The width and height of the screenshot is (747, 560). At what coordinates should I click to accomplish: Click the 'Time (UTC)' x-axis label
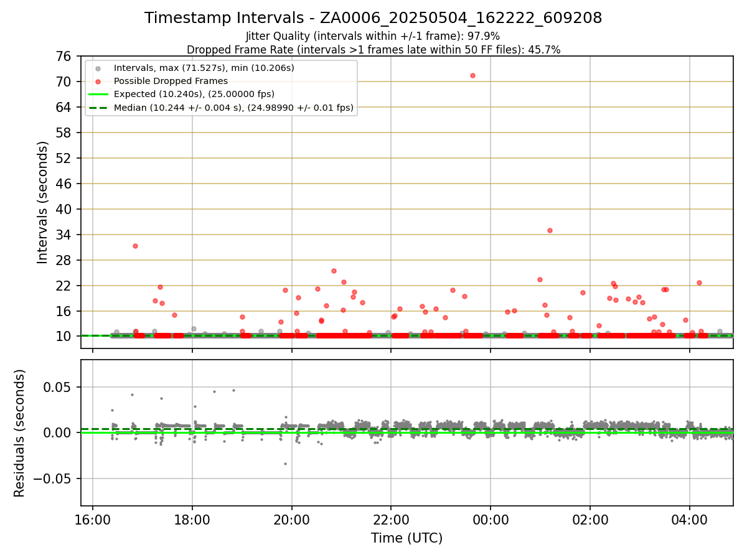point(406,538)
